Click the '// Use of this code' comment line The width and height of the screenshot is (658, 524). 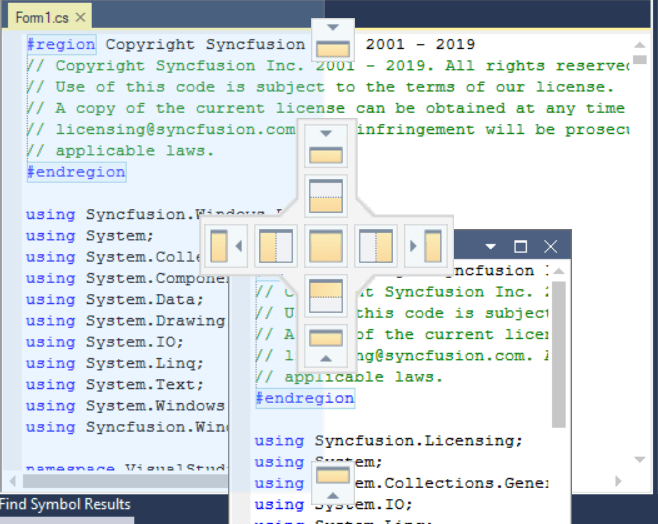[321, 87]
